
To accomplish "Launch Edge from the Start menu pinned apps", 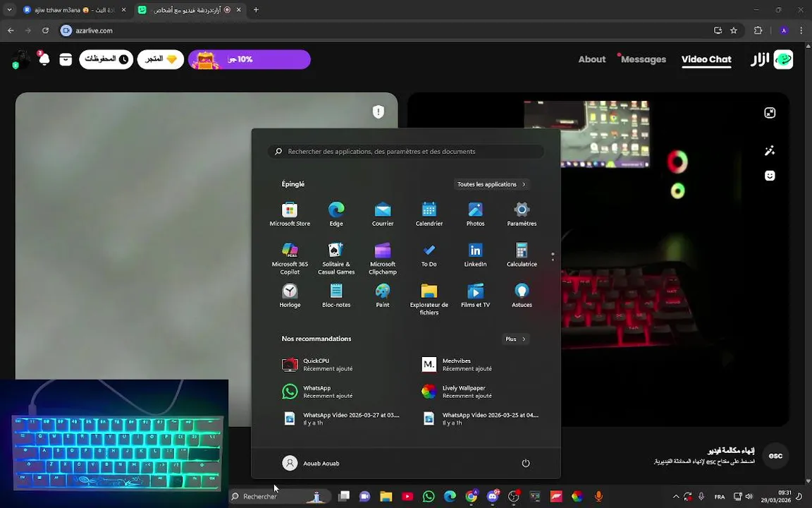I will (x=336, y=214).
